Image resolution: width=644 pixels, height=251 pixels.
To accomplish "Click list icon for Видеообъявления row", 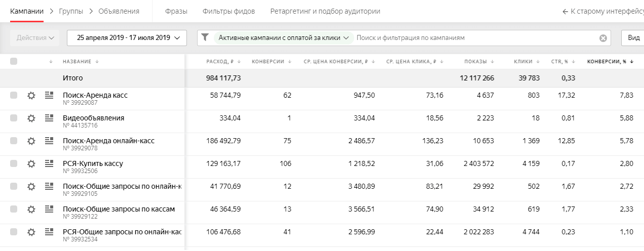I will point(49,117).
